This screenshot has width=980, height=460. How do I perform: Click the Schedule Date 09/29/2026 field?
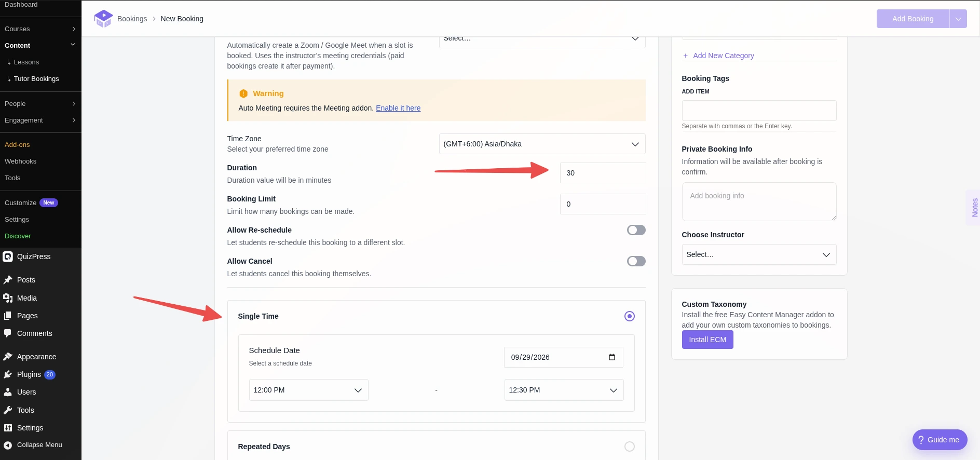pyautogui.click(x=564, y=357)
